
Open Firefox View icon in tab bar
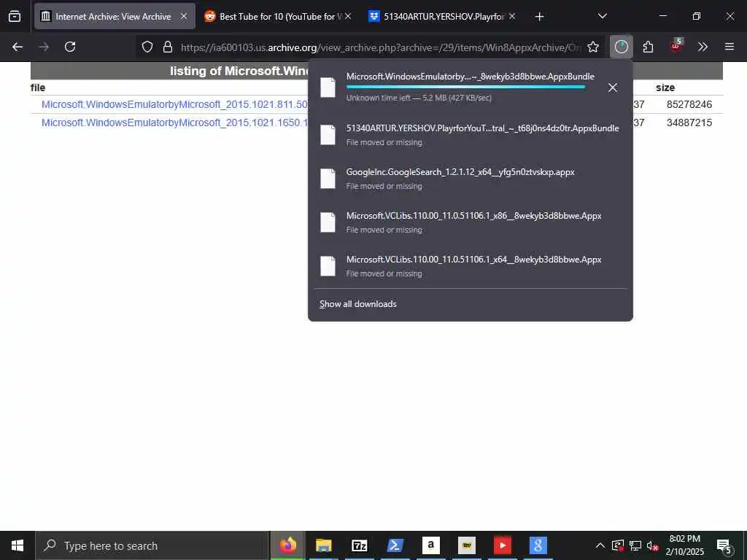point(15,17)
